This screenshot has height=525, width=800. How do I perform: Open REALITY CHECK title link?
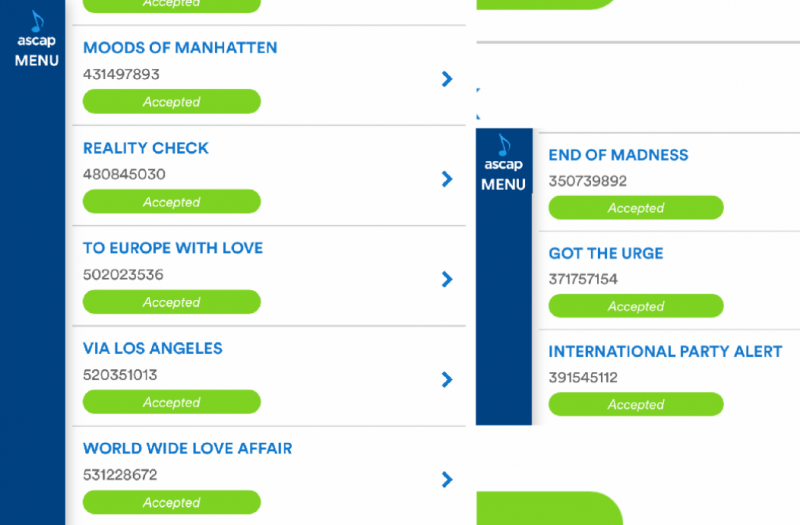point(146,148)
